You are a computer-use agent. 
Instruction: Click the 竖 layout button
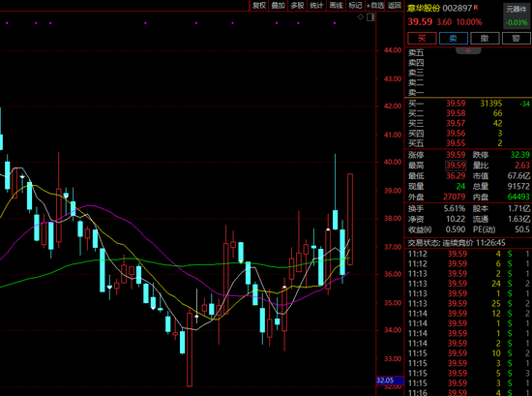pyautogui.click(x=517, y=38)
